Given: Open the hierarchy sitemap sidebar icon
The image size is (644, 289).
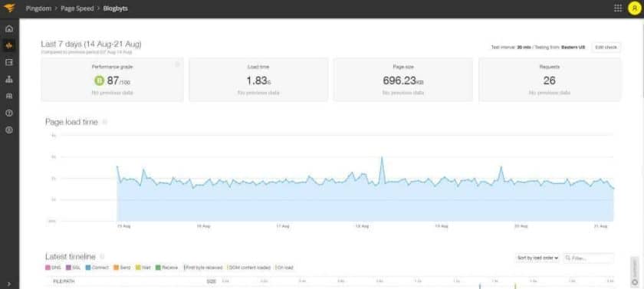Looking at the screenshot, I should click(x=9, y=79).
